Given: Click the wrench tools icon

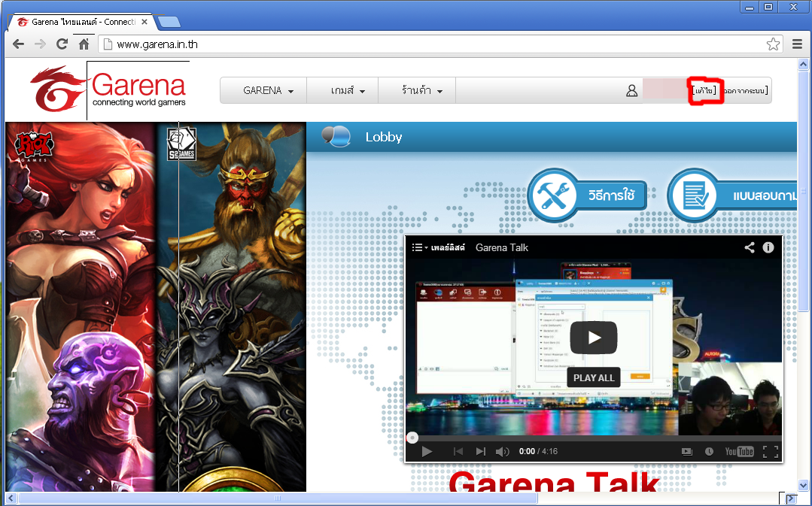Looking at the screenshot, I should (x=552, y=195).
